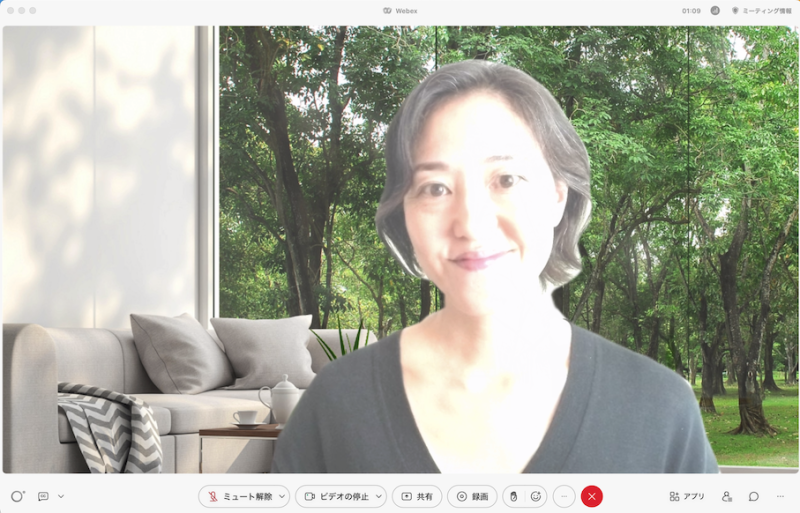This screenshot has height=513, width=800.
Task: Open the アプリ apps panel
Action: pyautogui.click(x=687, y=496)
